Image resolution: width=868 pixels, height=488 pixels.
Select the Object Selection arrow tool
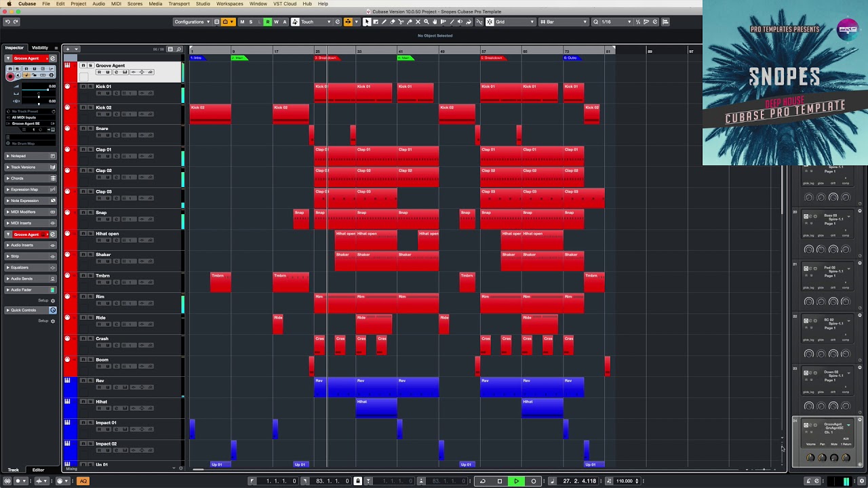coord(367,22)
